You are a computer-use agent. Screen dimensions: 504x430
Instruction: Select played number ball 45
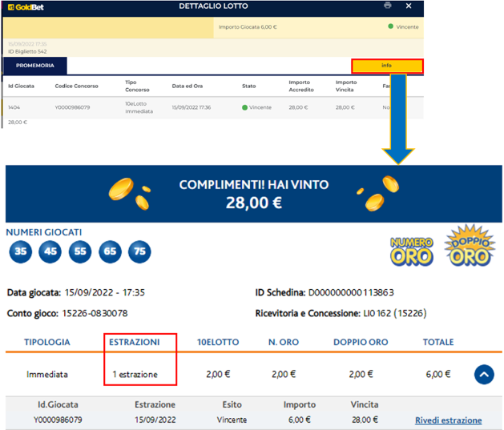(x=50, y=251)
